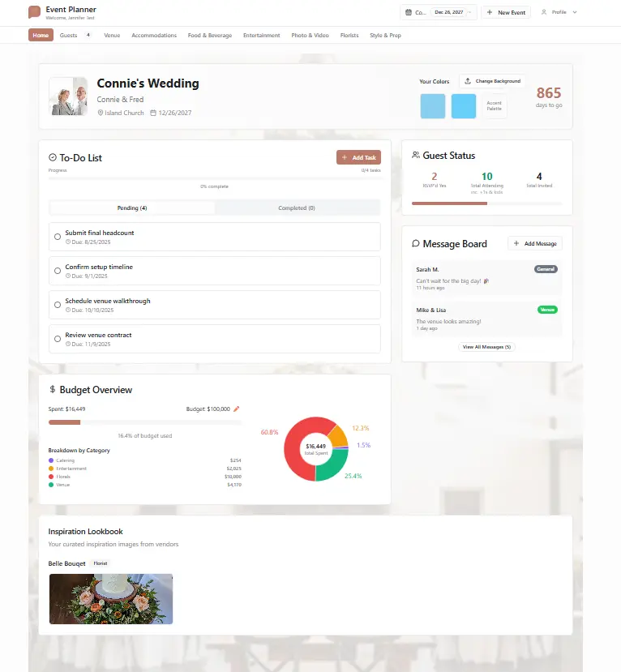The image size is (621, 672).
Task: Click the Change Background button
Action: [x=492, y=81]
